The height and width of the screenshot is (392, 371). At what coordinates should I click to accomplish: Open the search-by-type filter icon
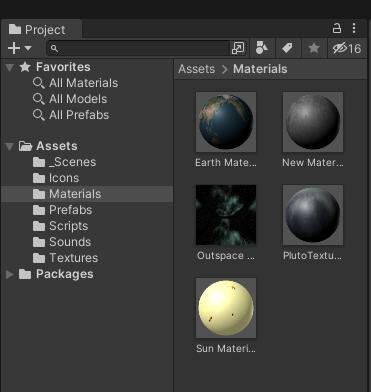(262, 49)
